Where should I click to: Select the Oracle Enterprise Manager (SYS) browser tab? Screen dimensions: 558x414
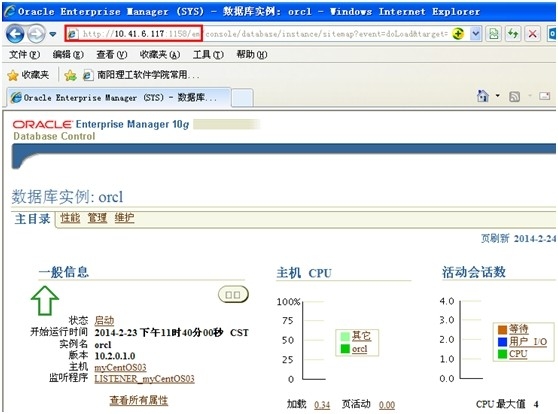[119, 97]
